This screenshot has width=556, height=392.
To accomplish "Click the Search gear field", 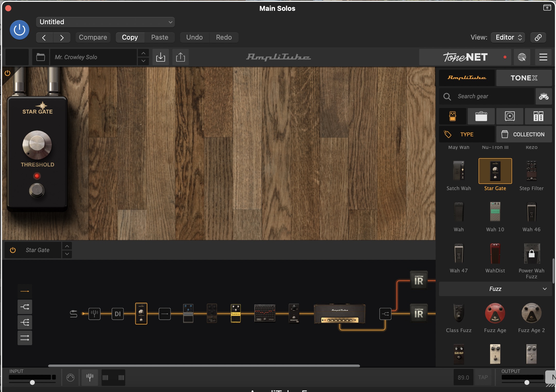I will click(x=487, y=96).
